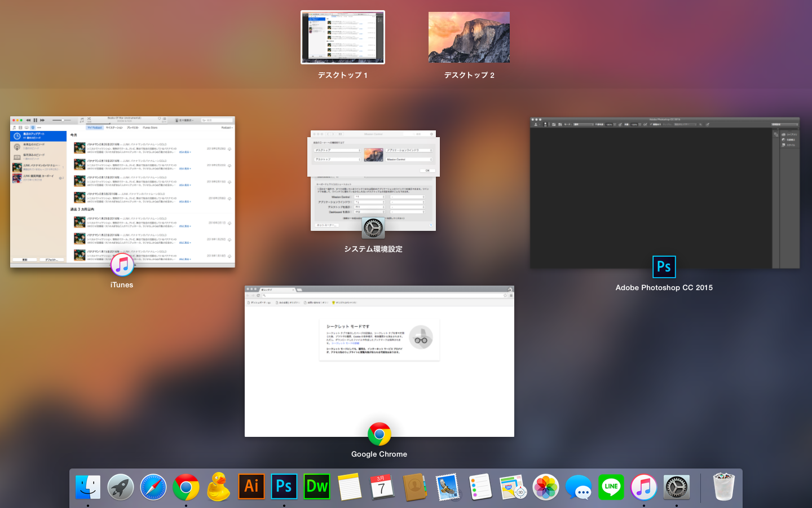Click the iTunes icon in the Dock
The image size is (812, 508).
[x=644, y=487]
